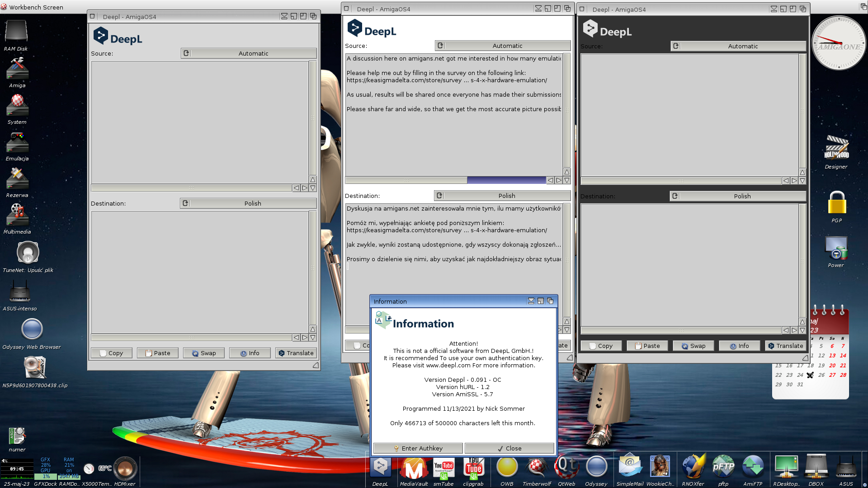
Task: Open the N5P9d601907800438.clip file icon
Action: click(x=35, y=367)
